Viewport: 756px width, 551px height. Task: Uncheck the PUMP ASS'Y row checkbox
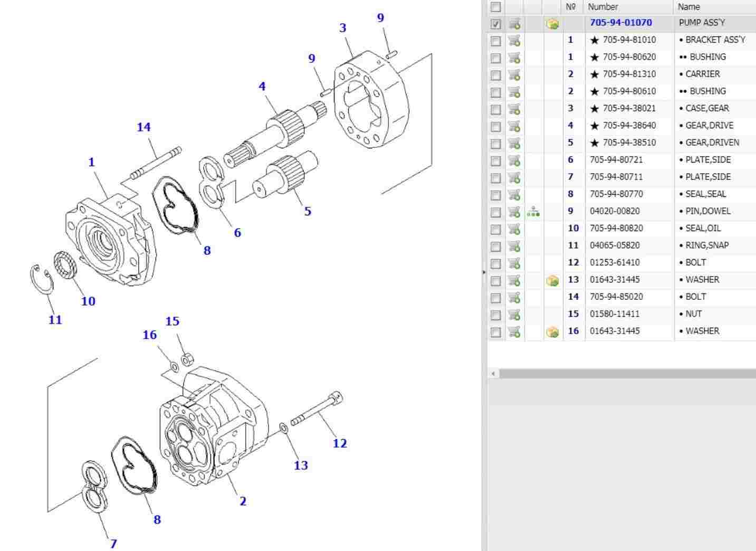coord(495,24)
